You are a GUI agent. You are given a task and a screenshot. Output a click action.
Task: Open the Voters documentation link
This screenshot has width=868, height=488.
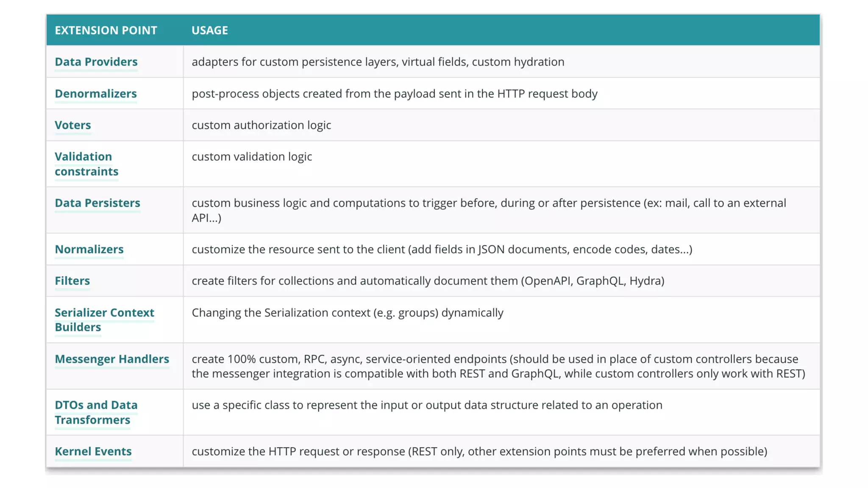(x=73, y=125)
